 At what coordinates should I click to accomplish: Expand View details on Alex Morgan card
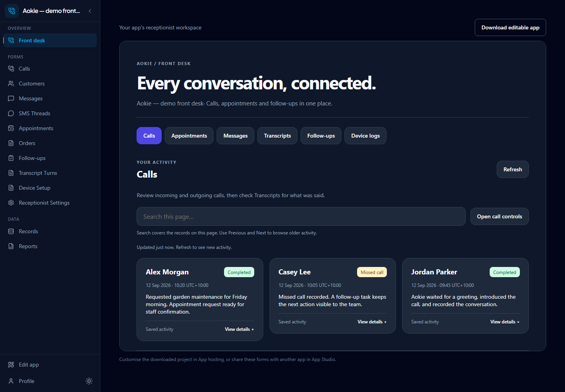click(x=239, y=329)
